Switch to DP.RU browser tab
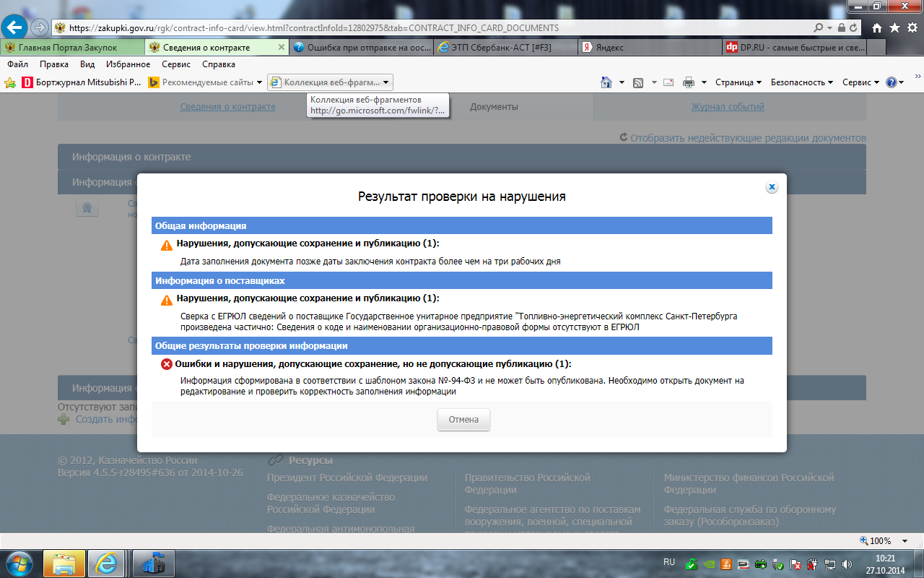The width and height of the screenshot is (924, 578). pyautogui.click(x=794, y=48)
